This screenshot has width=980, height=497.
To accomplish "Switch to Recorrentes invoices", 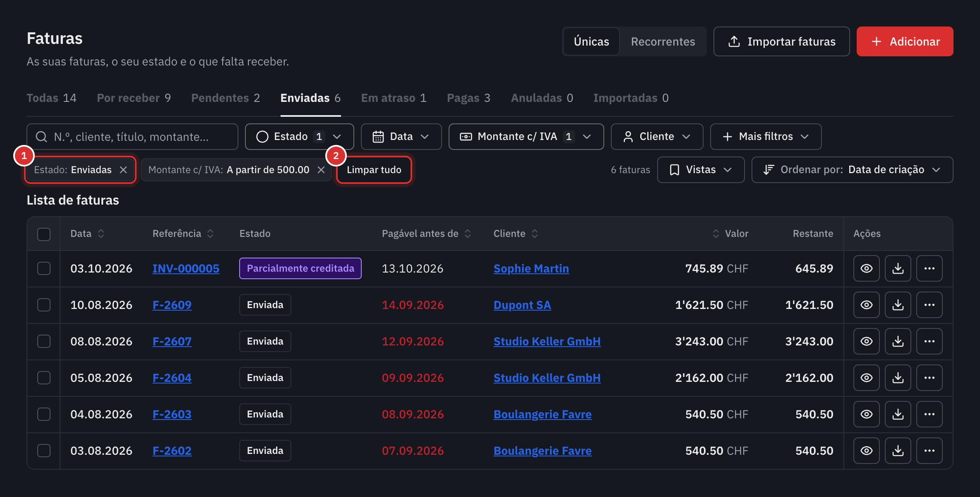I will [663, 41].
